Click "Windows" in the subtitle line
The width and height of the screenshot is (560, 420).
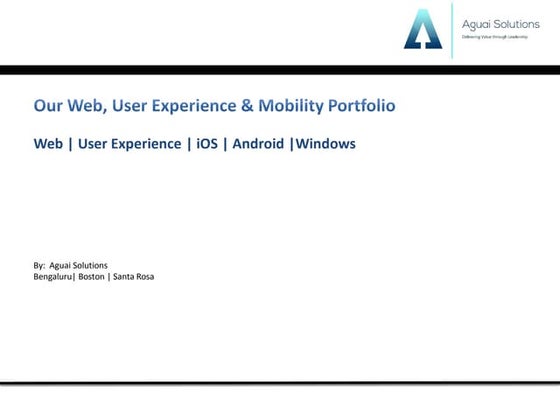tap(326, 144)
